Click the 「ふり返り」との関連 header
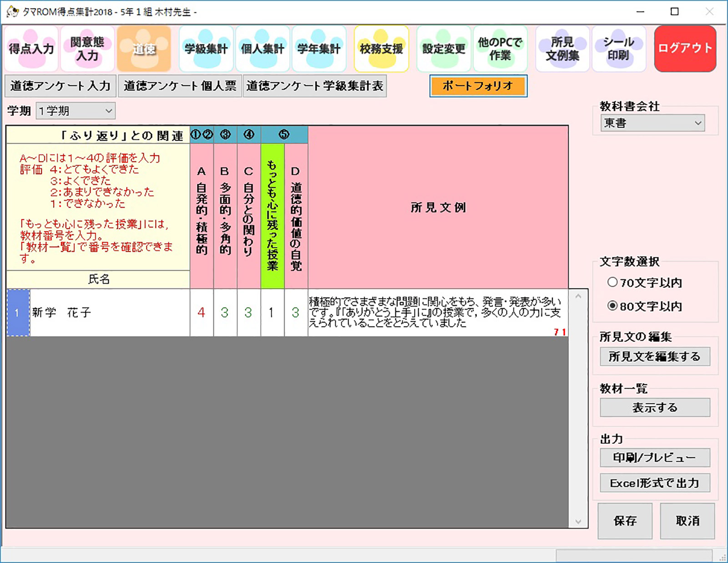Image resolution: width=728 pixels, height=563 pixels. point(98,135)
